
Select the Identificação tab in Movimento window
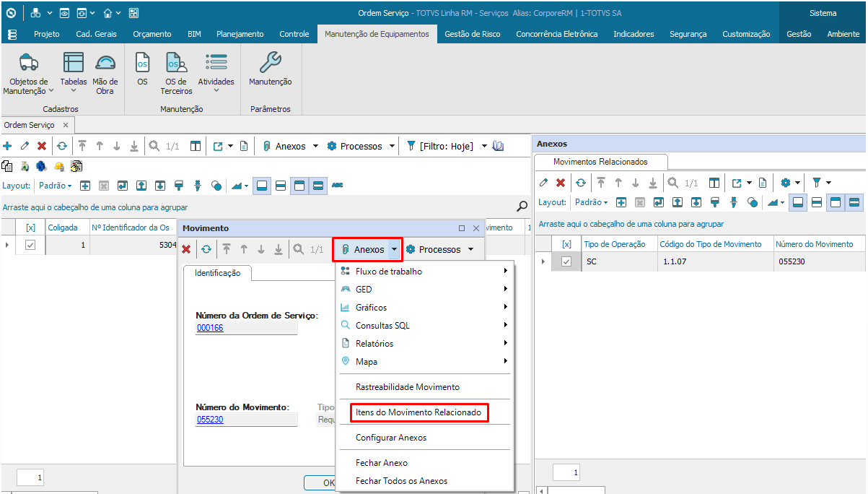218,274
